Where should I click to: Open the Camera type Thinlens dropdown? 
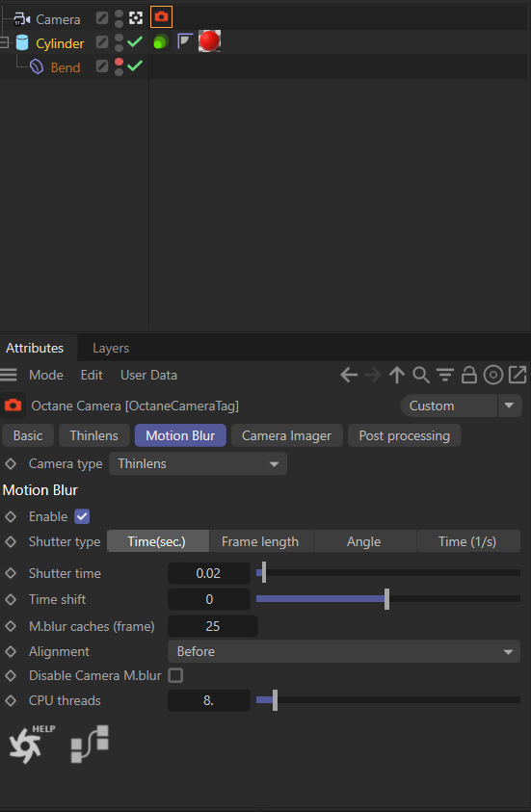click(198, 463)
